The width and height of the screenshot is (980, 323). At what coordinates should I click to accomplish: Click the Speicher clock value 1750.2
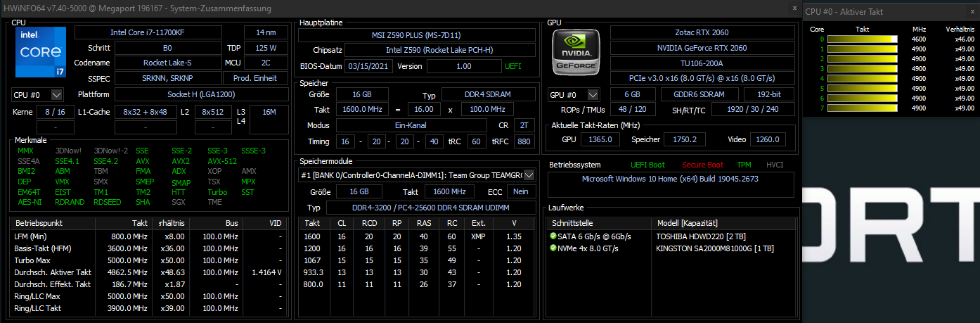tap(684, 139)
